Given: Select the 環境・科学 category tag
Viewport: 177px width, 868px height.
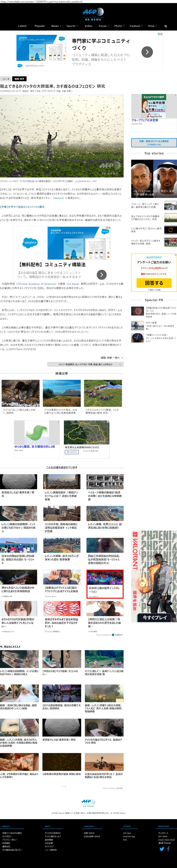Looking at the screenshot, I should 19,79.
